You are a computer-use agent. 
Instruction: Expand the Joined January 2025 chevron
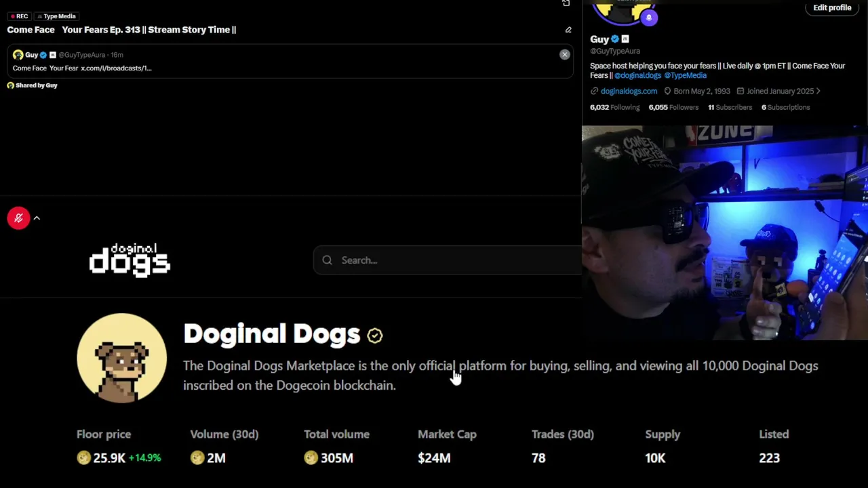click(x=818, y=91)
